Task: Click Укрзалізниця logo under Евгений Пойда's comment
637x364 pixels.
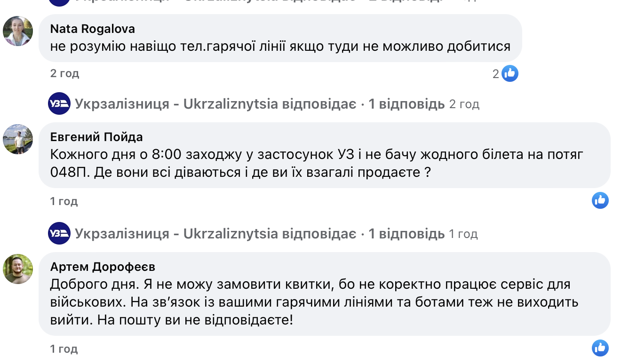Action: pyautogui.click(x=59, y=234)
